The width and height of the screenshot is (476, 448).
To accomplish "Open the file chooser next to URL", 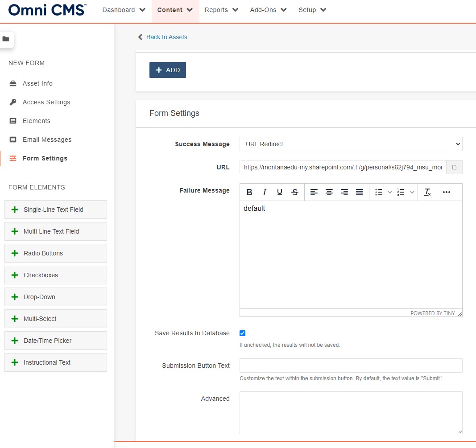I will (455, 167).
